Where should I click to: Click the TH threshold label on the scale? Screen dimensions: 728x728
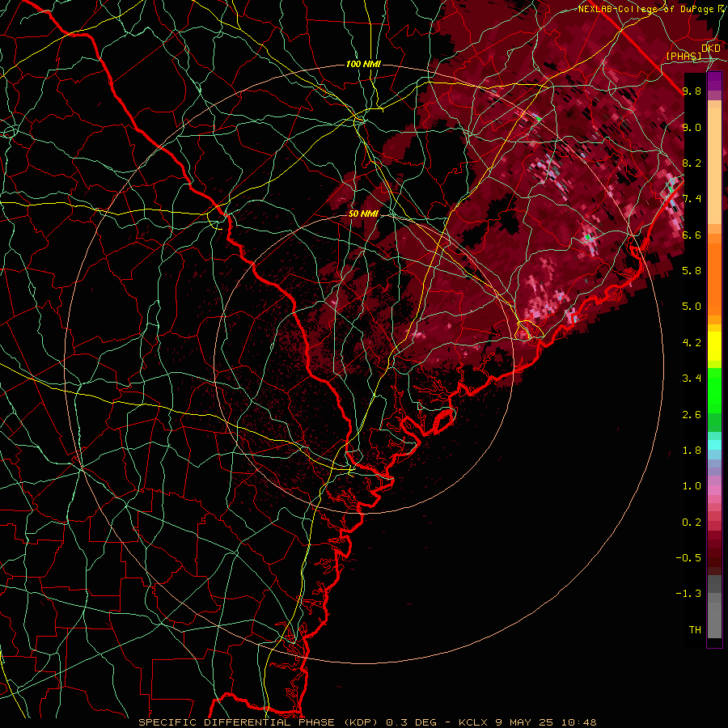point(695,630)
